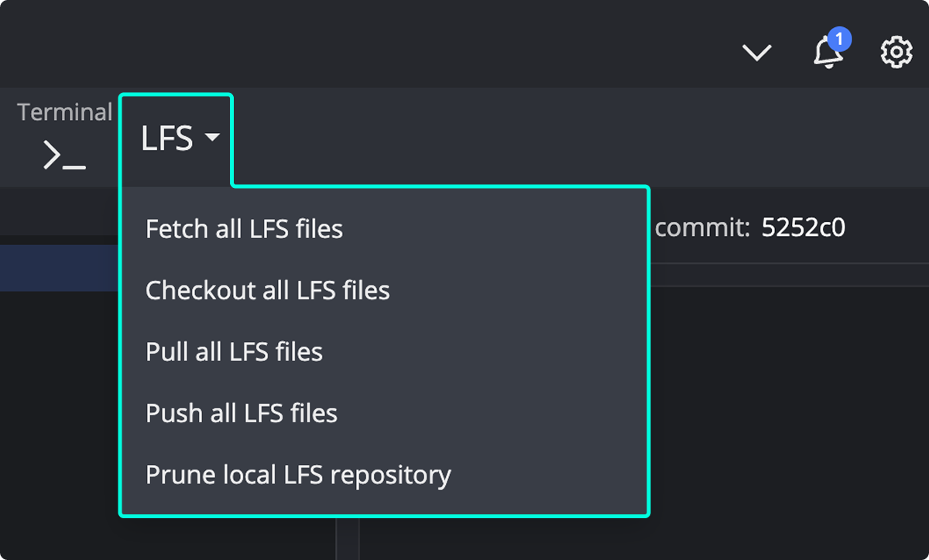Click the chevron icon in the top bar
This screenshot has height=560, width=929.
click(756, 53)
